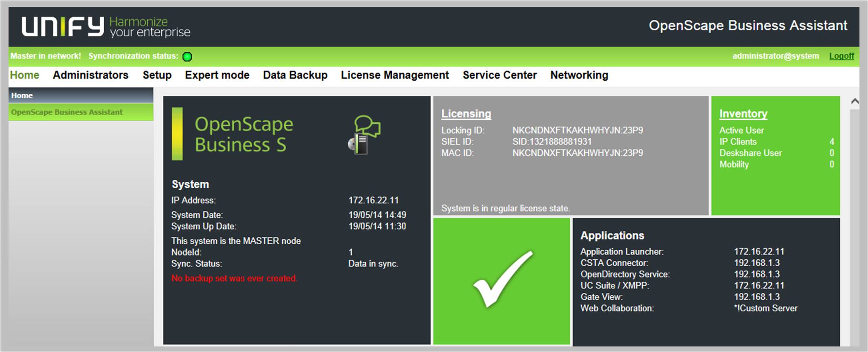The image size is (868, 352).
Task: Open License Management
Action: coord(395,75)
